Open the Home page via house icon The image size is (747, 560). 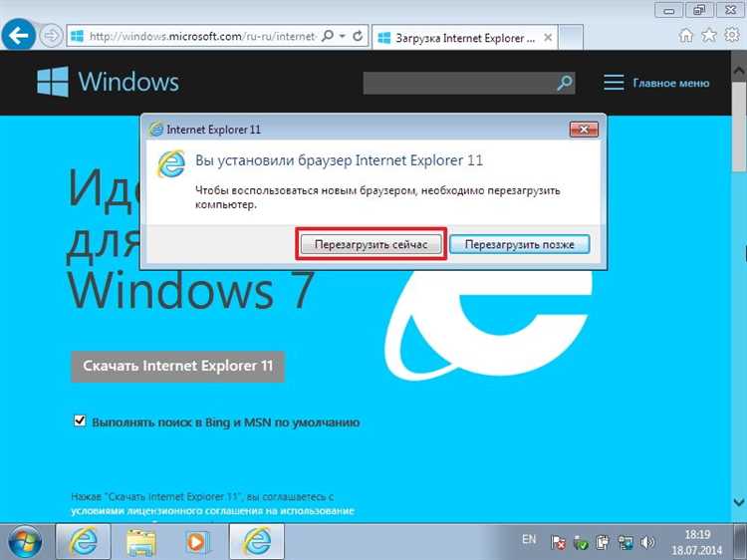pos(687,36)
